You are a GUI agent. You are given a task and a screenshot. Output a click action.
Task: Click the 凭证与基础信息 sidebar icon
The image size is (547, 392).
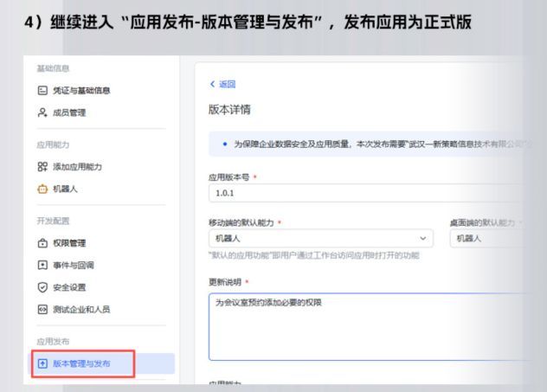pos(42,90)
